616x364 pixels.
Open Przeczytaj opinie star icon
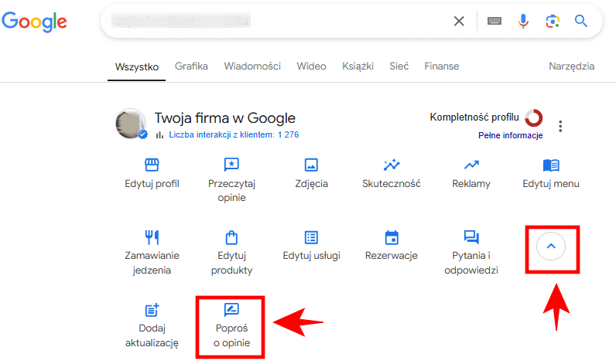point(231,165)
